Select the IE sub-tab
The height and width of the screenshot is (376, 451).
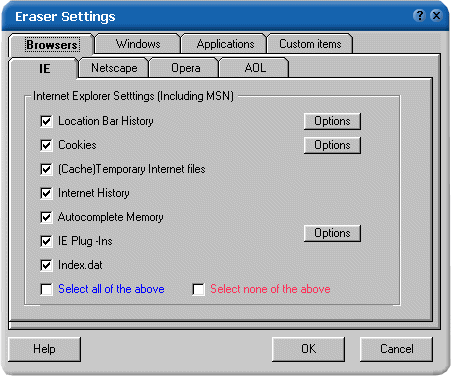tap(44, 69)
